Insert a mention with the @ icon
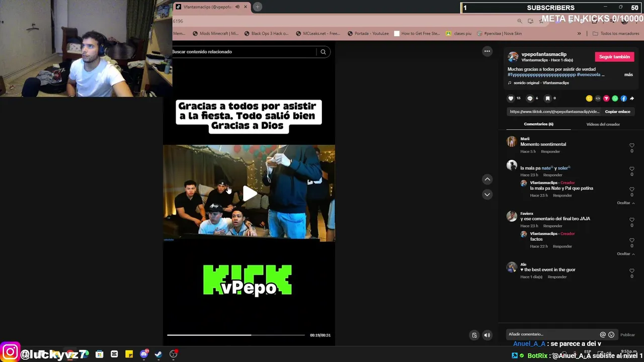This screenshot has height=362, width=644. (x=603, y=334)
